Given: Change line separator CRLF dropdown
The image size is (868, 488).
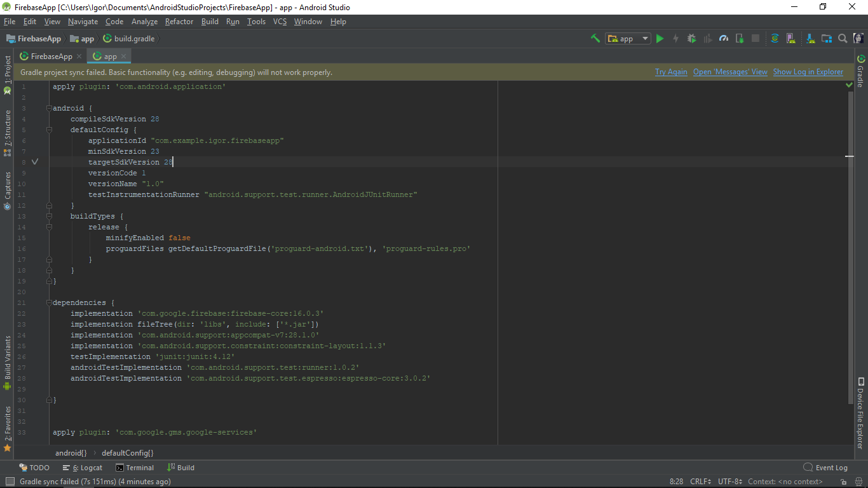Looking at the screenshot, I should point(702,482).
